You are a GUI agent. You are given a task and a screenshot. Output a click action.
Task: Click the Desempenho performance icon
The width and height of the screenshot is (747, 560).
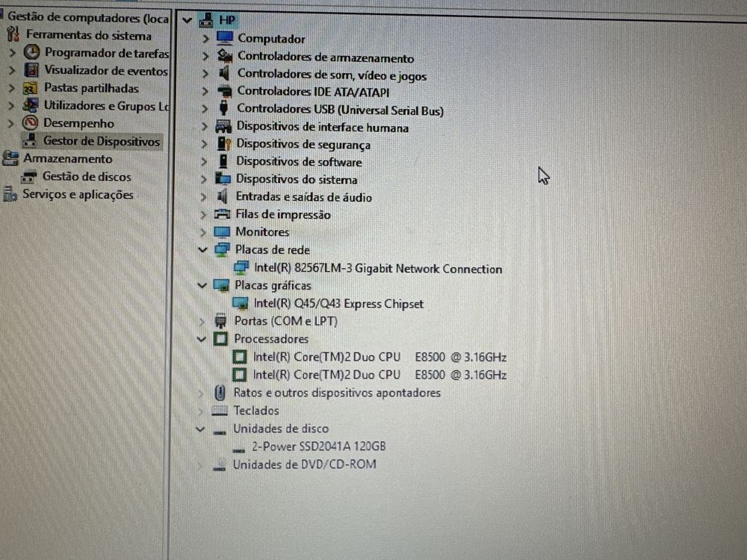(x=30, y=123)
